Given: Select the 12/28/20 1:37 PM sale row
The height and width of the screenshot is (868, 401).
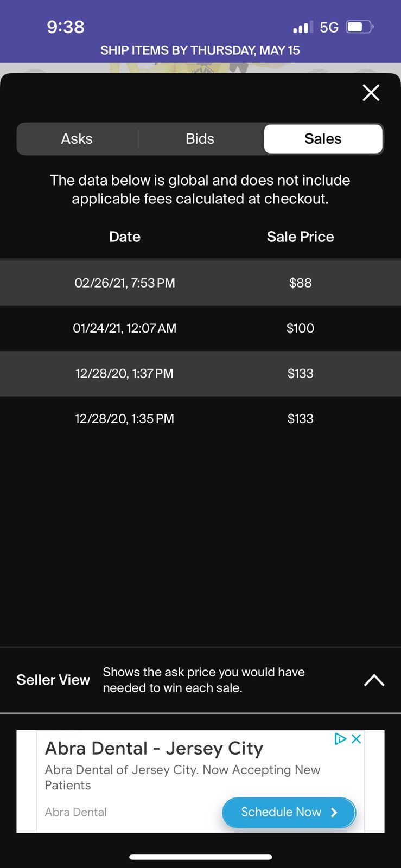Looking at the screenshot, I should 200,373.
